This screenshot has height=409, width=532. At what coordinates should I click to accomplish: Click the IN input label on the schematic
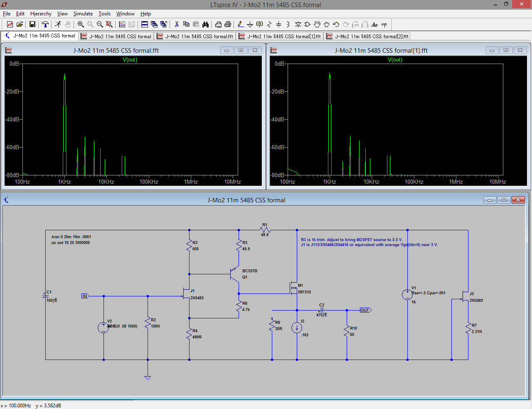pyautogui.click(x=85, y=296)
